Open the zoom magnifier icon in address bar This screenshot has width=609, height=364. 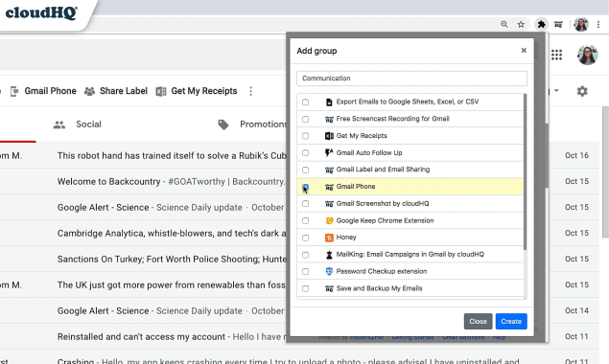[504, 25]
